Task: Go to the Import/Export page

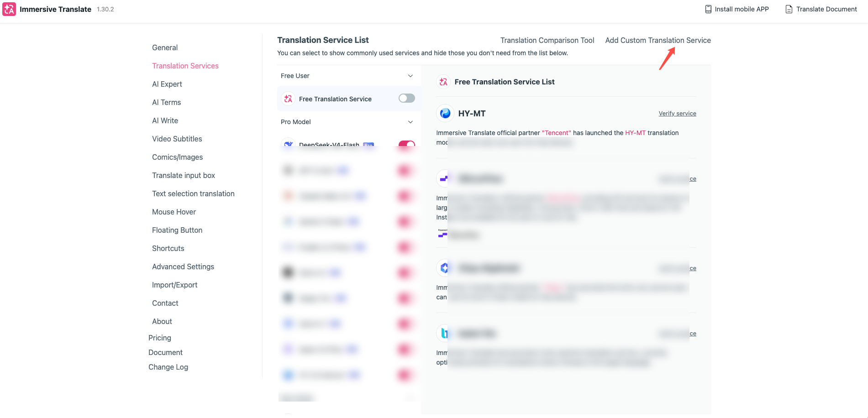Action: (x=175, y=285)
